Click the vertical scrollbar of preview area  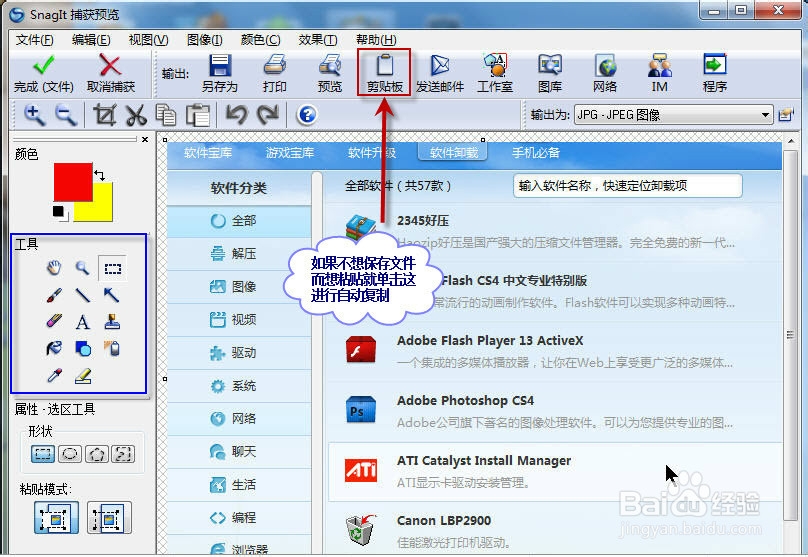(x=789, y=335)
